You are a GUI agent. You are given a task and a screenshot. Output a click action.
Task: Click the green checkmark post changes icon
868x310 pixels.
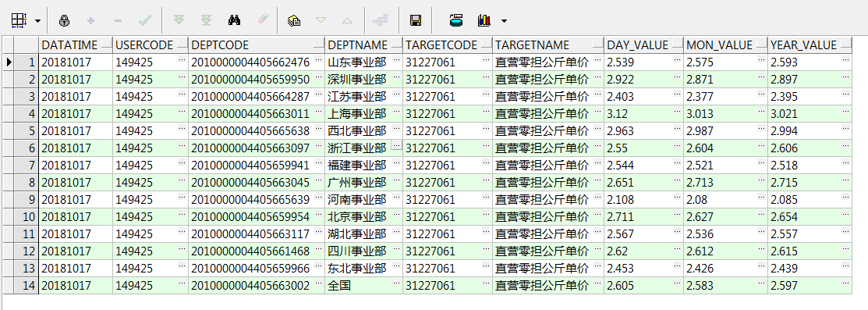pos(145,21)
